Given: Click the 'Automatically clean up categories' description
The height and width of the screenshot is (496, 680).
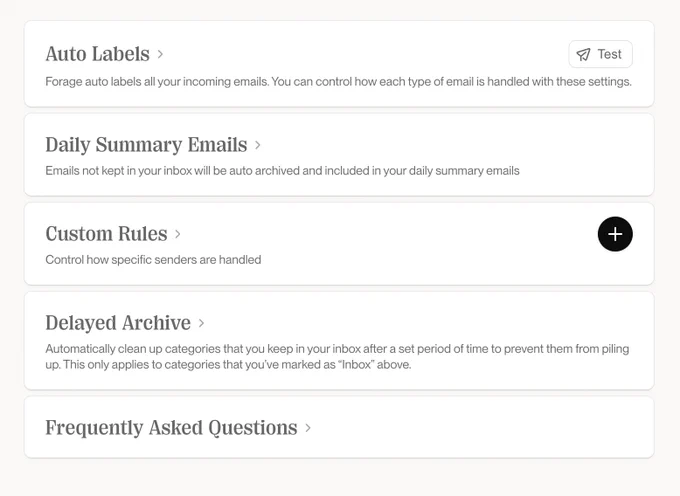Looking at the screenshot, I should 337,357.
